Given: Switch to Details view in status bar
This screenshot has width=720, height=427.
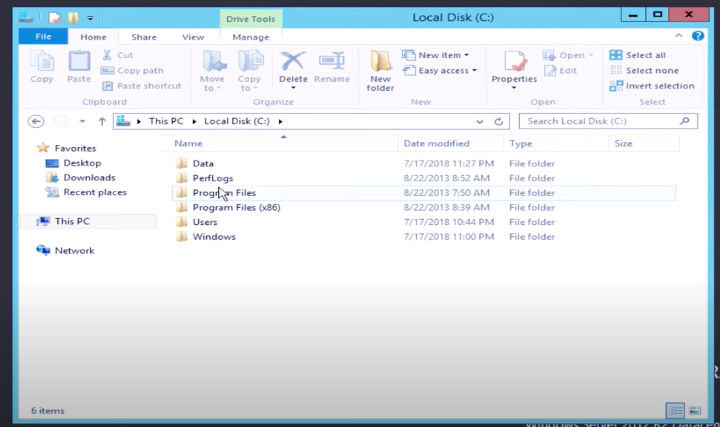Looking at the screenshot, I should point(675,410).
